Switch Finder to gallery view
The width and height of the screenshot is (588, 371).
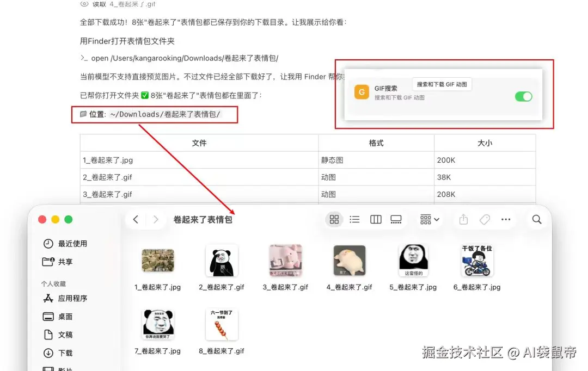[396, 219]
